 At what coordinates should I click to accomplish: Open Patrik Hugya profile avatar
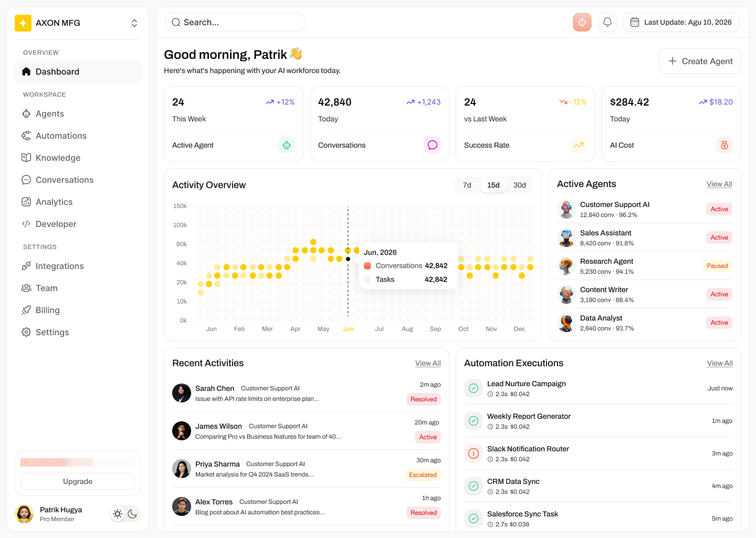(x=24, y=514)
